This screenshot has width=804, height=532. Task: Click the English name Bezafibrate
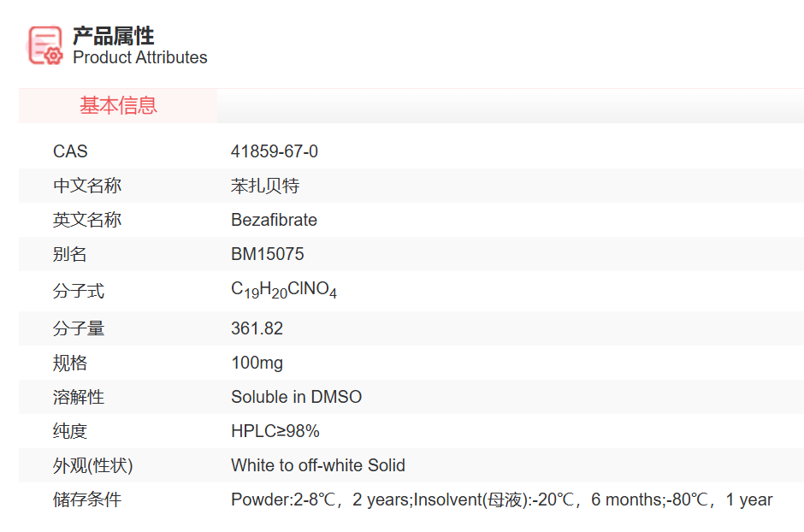[x=274, y=220]
